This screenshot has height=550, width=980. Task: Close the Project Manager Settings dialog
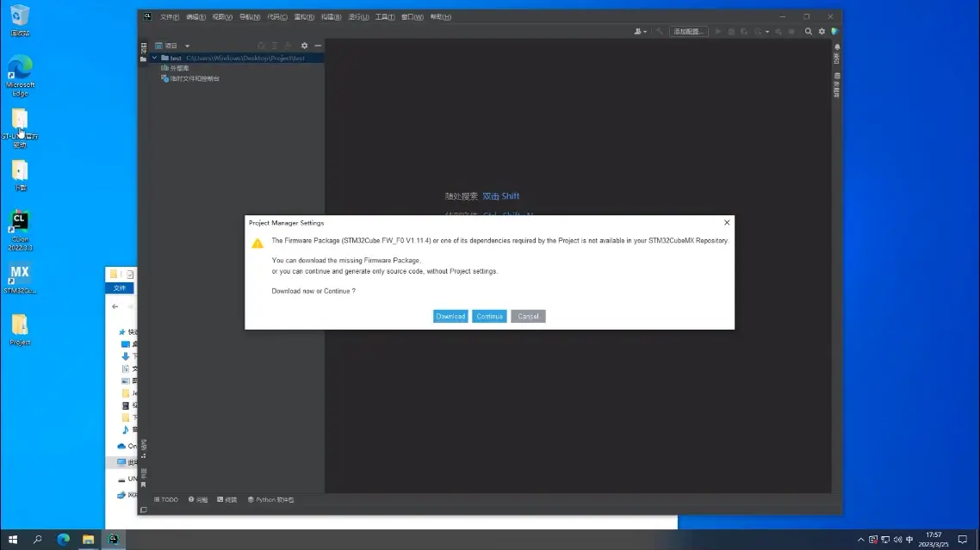pos(726,223)
